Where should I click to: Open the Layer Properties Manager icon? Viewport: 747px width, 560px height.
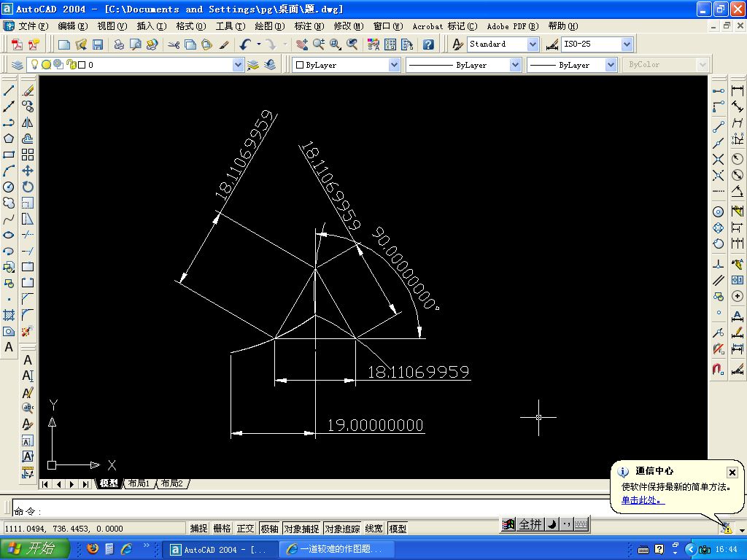[x=18, y=65]
